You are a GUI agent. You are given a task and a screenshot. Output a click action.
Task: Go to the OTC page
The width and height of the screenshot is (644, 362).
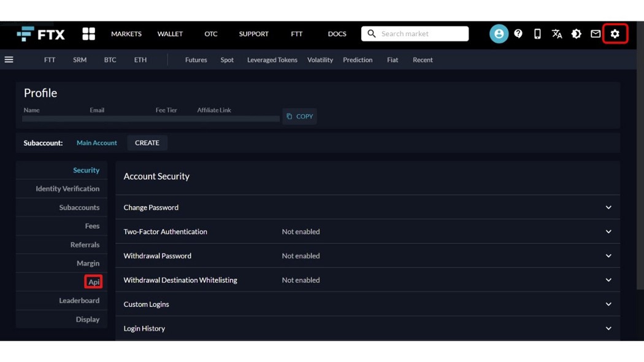coord(211,34)
